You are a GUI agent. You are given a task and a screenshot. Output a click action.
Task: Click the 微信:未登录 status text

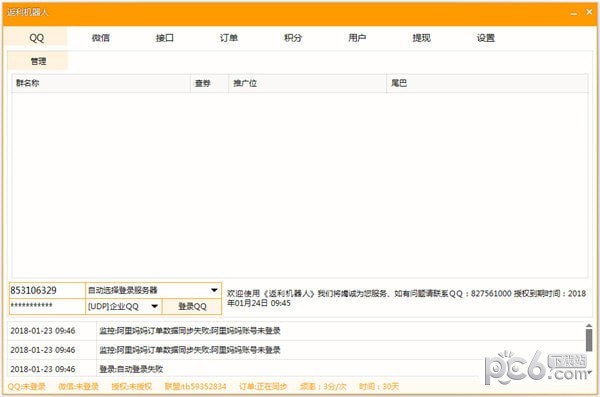pyautogui.click(x=78, y=387)
